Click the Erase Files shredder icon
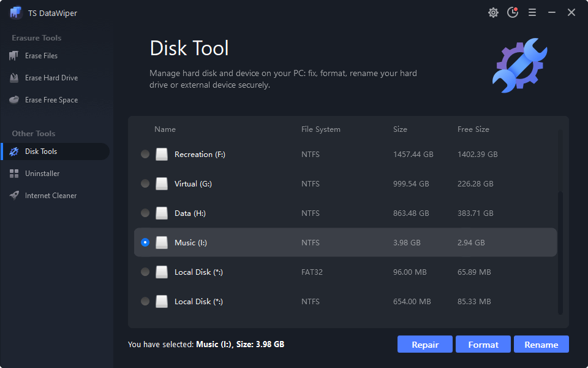Screen dimensions: 588x368 click(14, 56)
